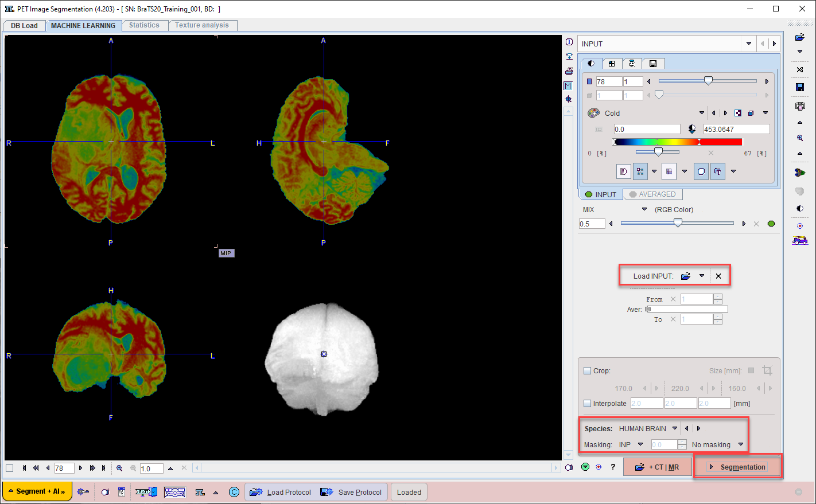Click the + CT | MR load button
The width and height of the screenshot is (816, 504).
658,467
